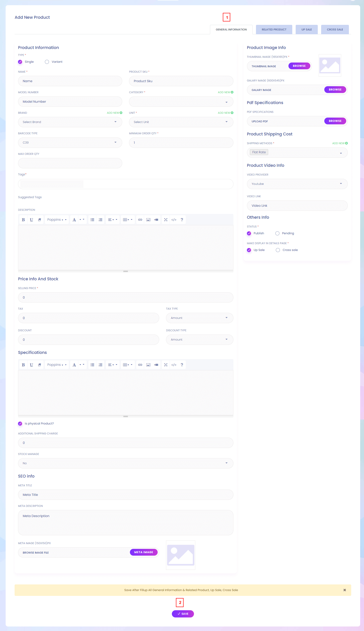This screenshot has width=364, height=631.
Task: Open the Cross Sale tab
Action: click(x=334, y=30)
